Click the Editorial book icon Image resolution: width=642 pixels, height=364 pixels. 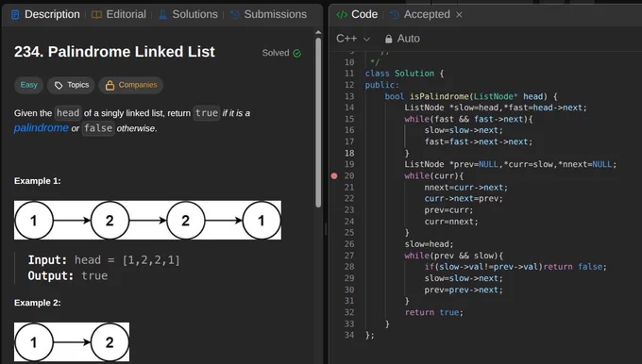[96, 15]
